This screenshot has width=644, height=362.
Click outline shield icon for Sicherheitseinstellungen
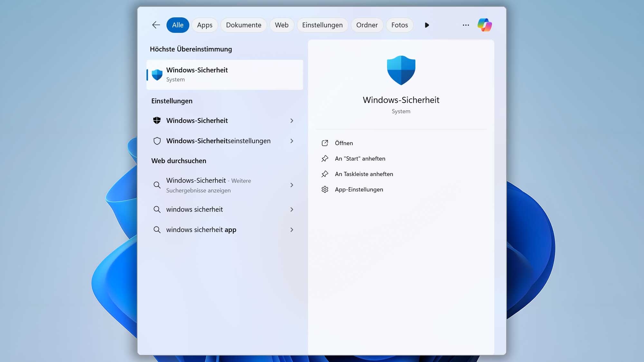coord(157,141)
